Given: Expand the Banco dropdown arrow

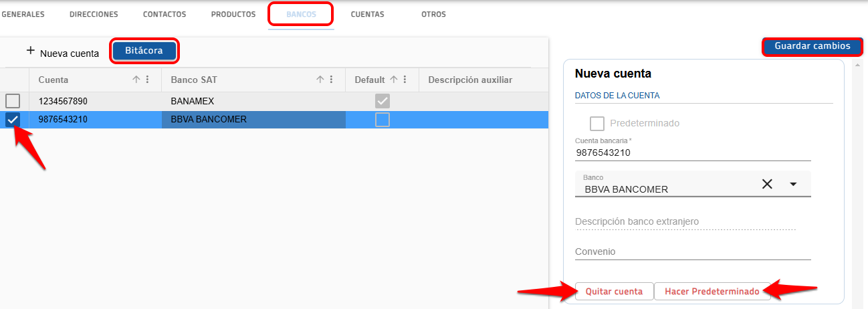Looking at the screenshot, I should point(793,185).
